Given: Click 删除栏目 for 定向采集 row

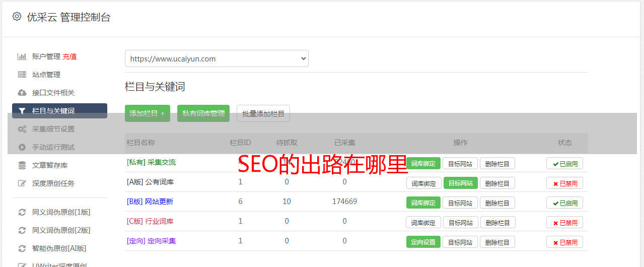Looking at the screenshot, I should point(497,242).
